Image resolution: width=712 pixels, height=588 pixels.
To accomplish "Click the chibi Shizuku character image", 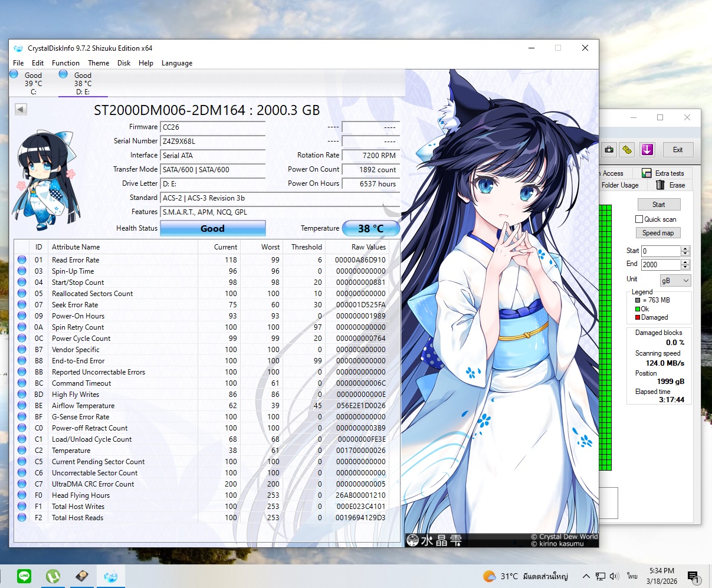I will tap(47, 180).
